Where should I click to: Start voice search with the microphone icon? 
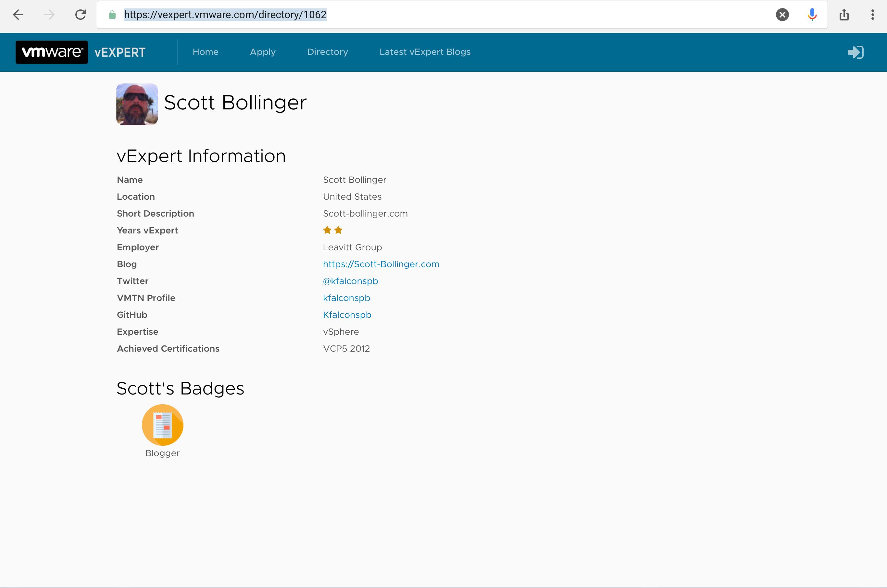coord(812,15)
